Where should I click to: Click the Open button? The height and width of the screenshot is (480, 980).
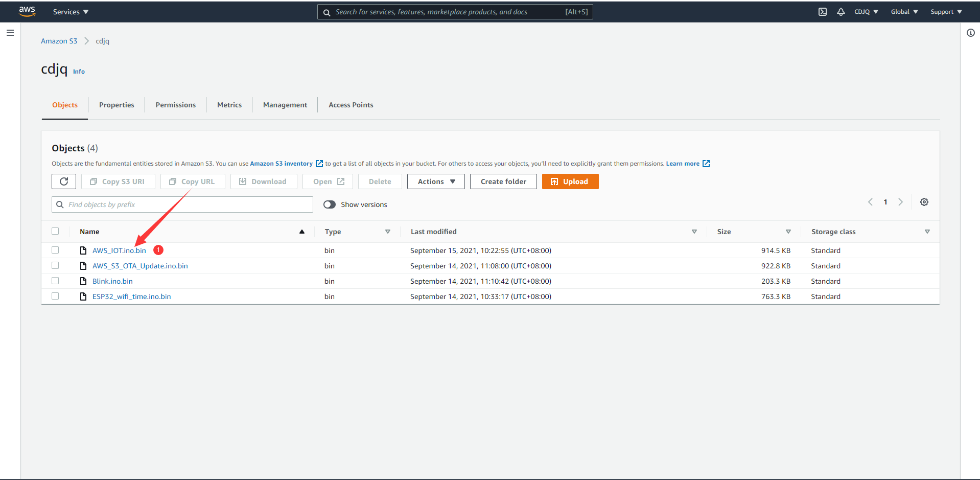coord(328,181)
